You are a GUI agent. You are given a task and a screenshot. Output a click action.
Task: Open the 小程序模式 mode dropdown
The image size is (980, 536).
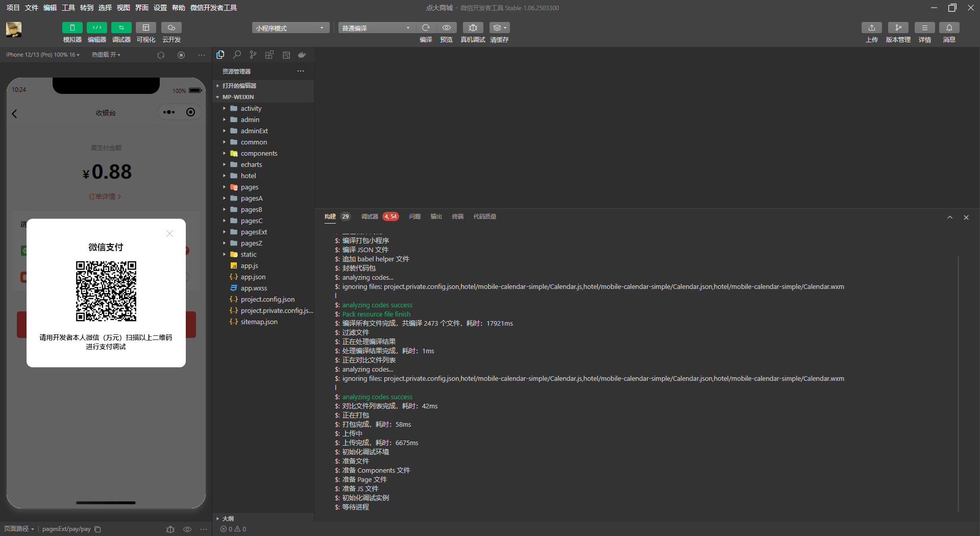(290, 28)
